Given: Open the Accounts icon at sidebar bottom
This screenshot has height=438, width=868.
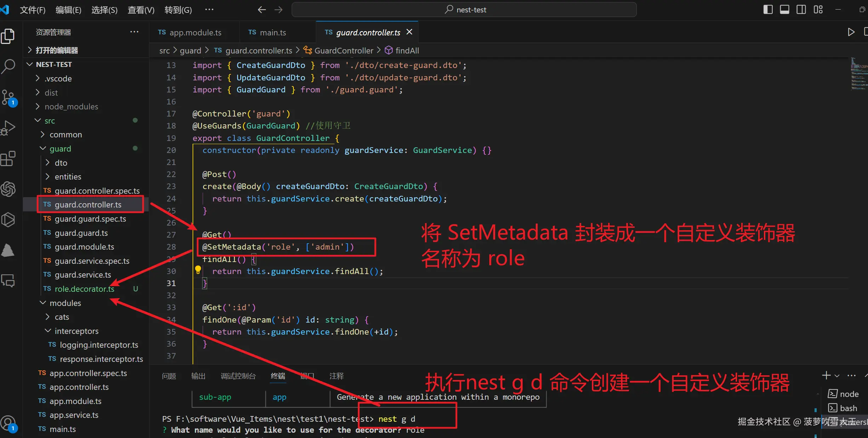Looking at the screenshot, I should click(8, 423).
